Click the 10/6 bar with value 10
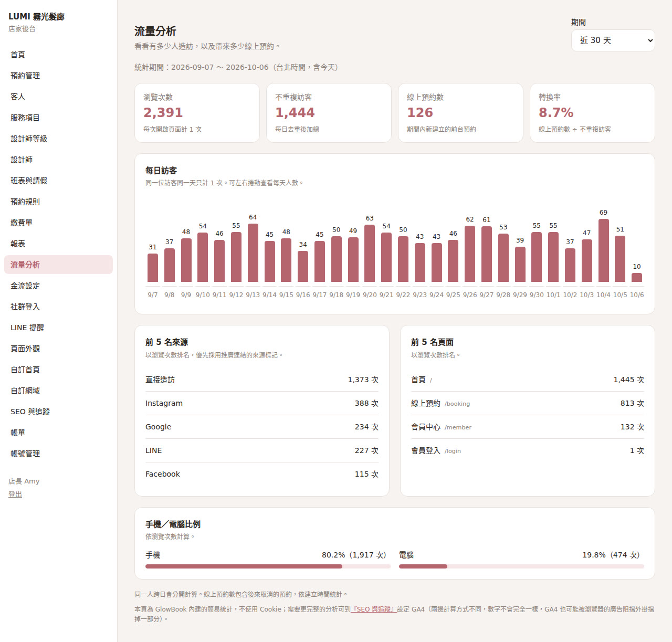Screen dimensions: 672x642 (x=637, y=277)
